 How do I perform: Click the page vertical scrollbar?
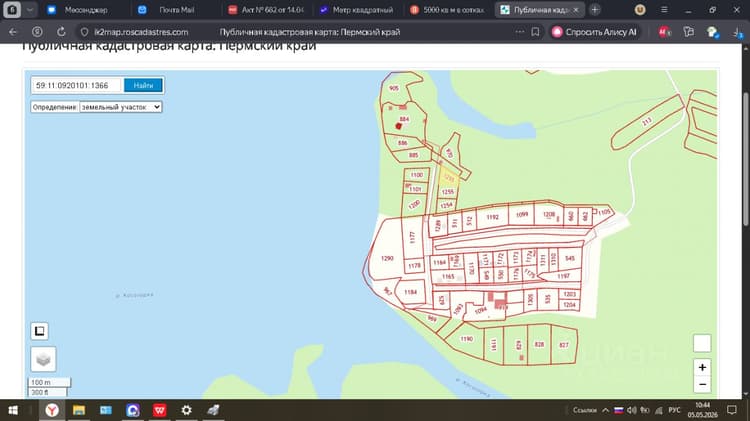click(746, 158)
